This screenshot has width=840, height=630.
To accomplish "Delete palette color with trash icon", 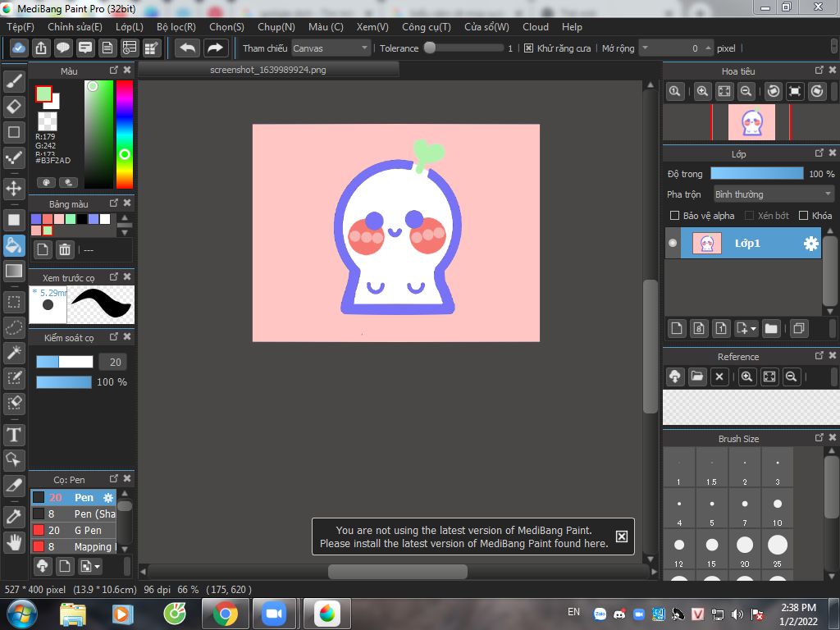I will [65, 249].
